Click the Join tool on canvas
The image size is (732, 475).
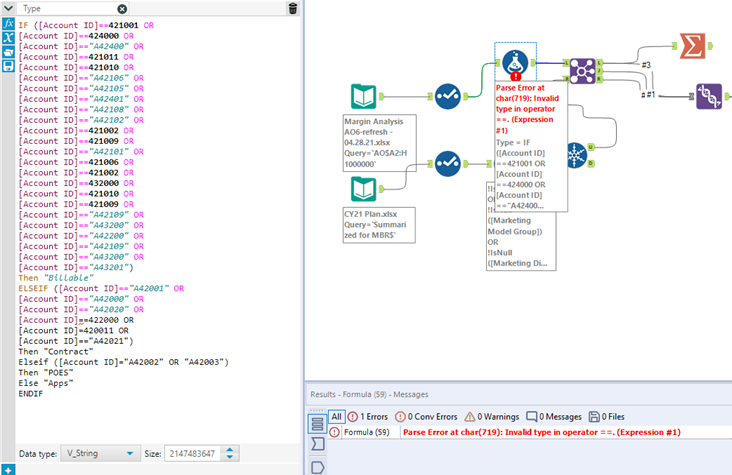tap(581, 70)
